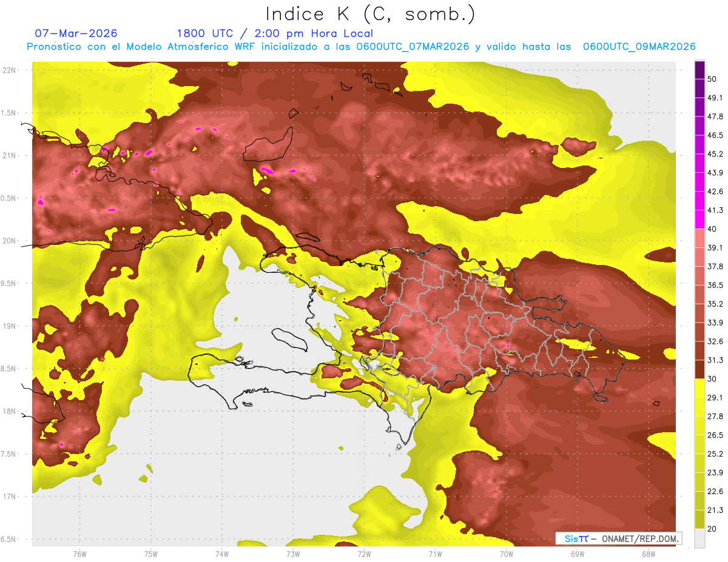Viewport: 728px width, 562px height.
Task: Click the legend value 47.8
Action: (x=715, y=116)
